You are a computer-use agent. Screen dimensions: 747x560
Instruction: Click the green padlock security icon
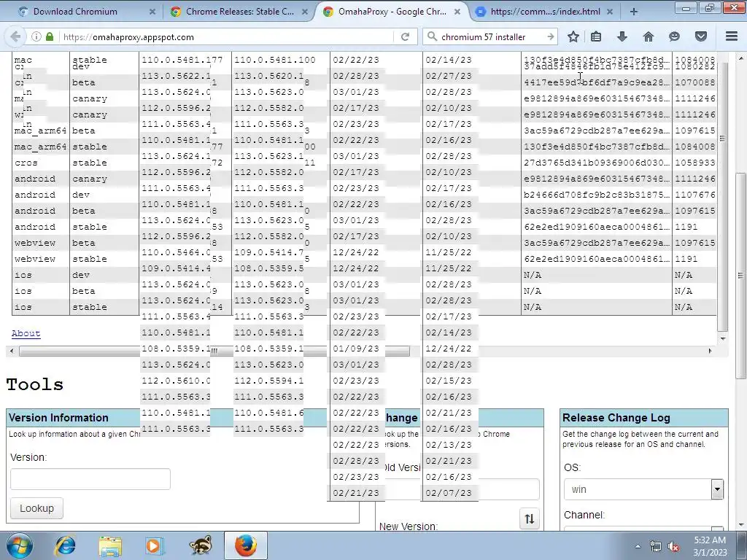[50, 36]
